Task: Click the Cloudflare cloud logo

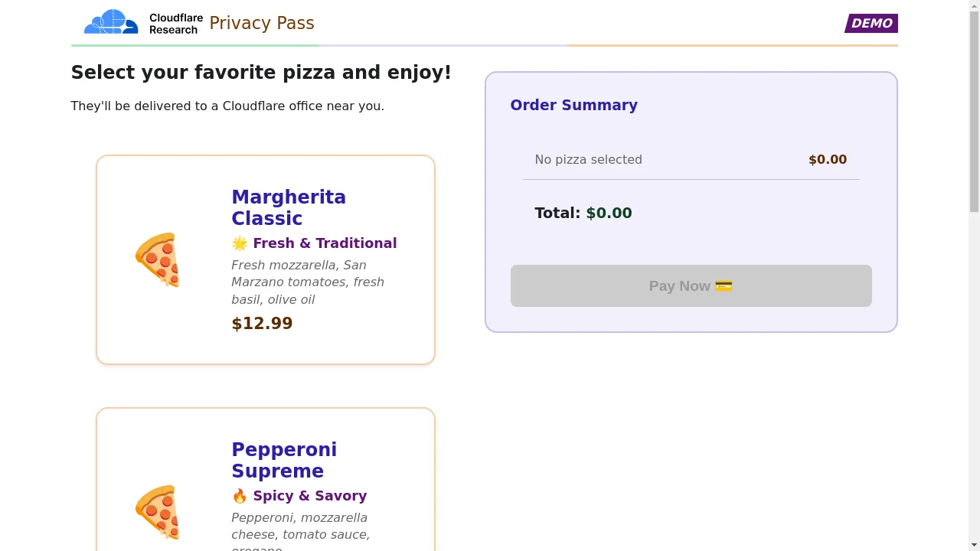Action: click(111, 22)
